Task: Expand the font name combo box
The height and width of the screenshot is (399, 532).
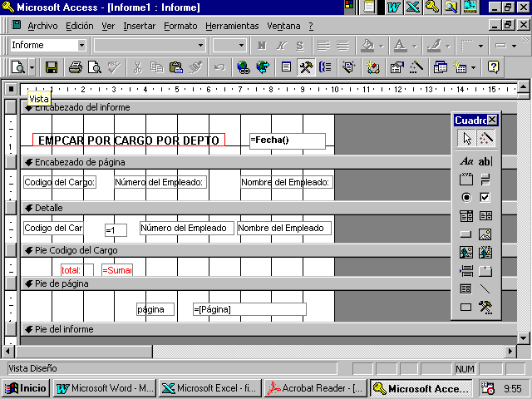Action: tap(200, 45)
